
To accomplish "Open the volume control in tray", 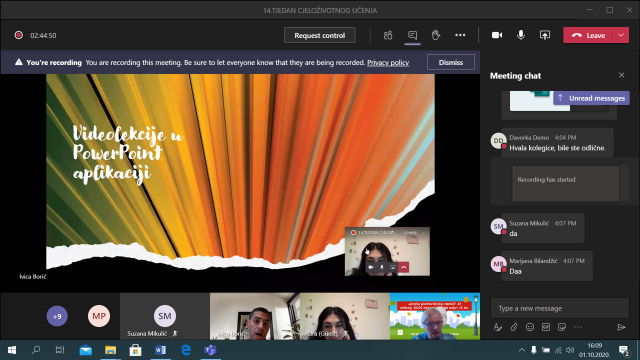I will point(570,350).
